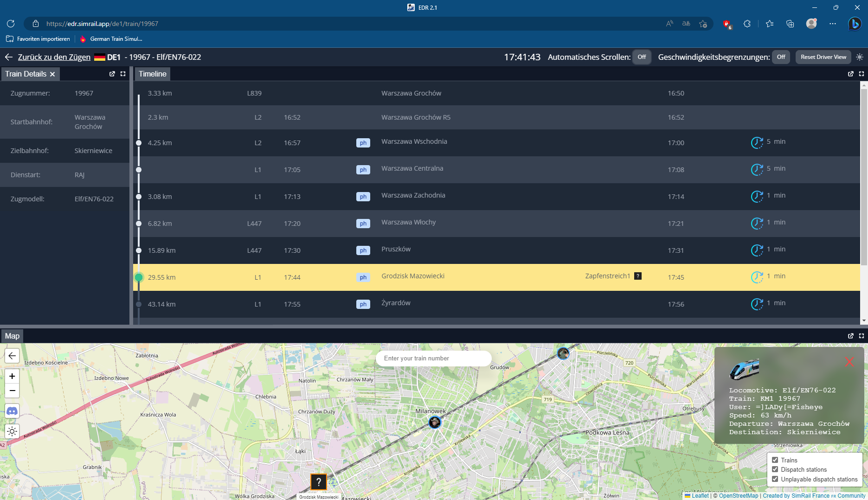
Task: Maximize the Train Details panel
Action: 123,74
